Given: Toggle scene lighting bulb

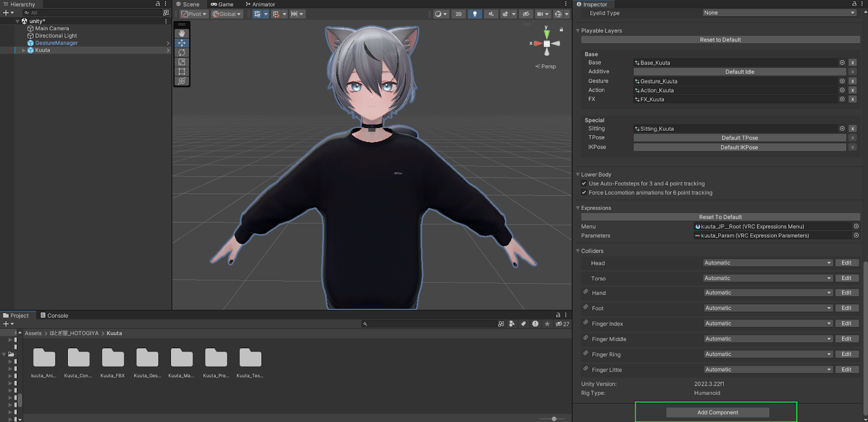Looking at the screenshot, I should pyautogui.click(x=475, y=14).
